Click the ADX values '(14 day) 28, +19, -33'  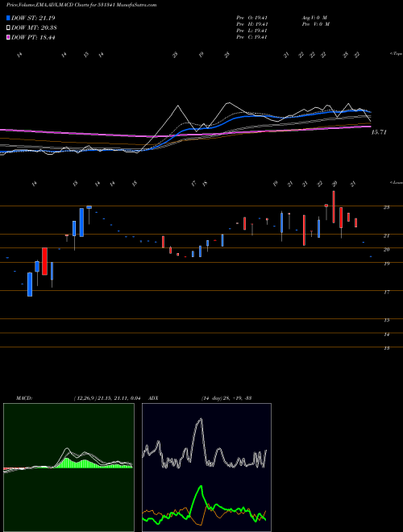(226, 398)
